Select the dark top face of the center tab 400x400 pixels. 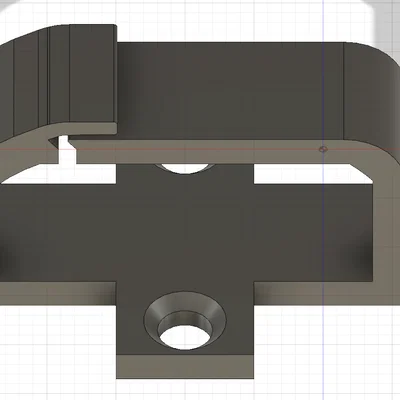[x=185, y=233]
